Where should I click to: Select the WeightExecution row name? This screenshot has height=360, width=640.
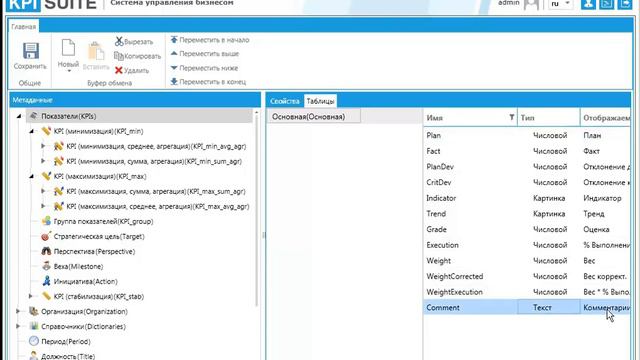[x=454, y=292]
